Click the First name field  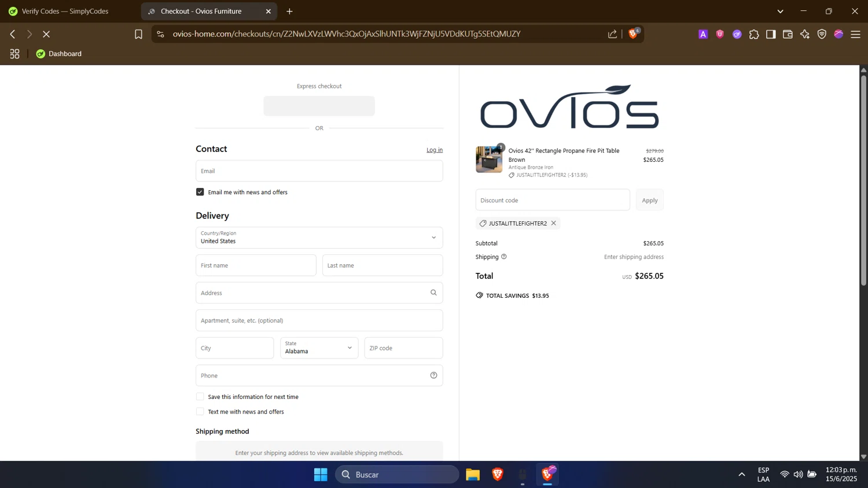pos(256,265)
